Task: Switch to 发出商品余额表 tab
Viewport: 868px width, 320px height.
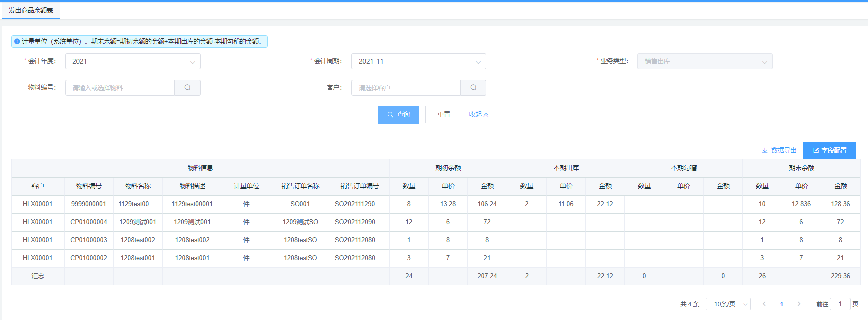Action: click(31, 10)
